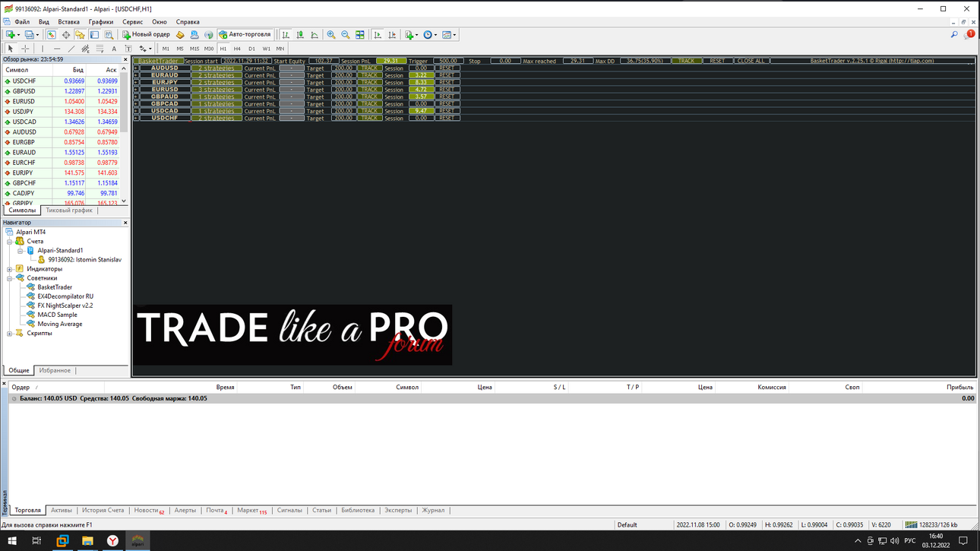Open the Windows Start menu

(12, 540)
